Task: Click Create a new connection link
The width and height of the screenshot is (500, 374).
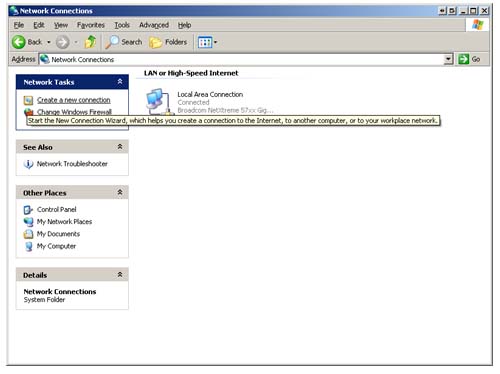Action: pos(74,100)
